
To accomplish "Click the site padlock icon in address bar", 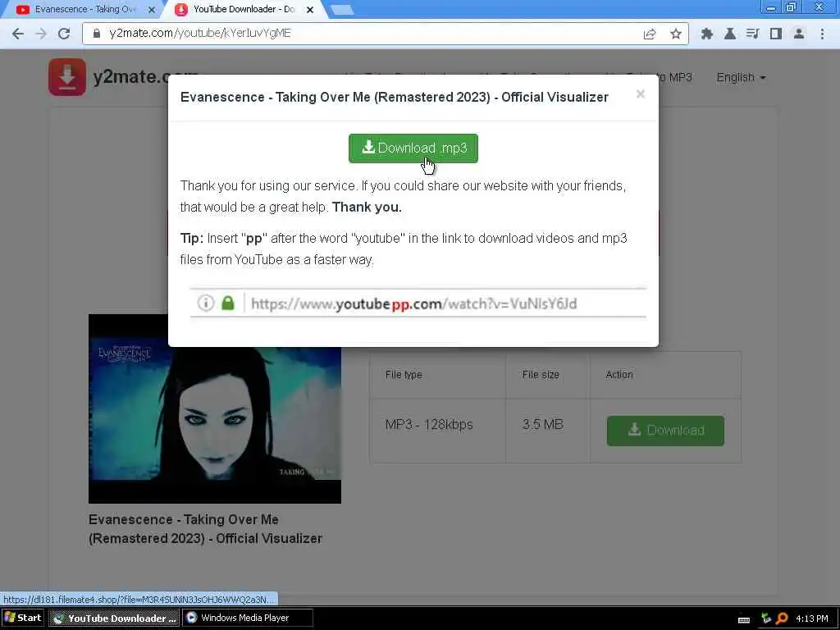I will point(97,33).
